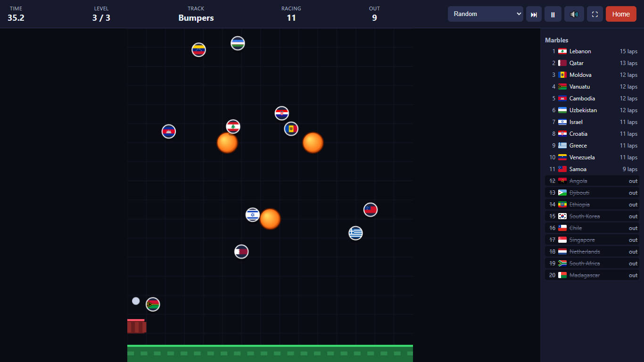Skip ahead with the fast-forward button

534,14
